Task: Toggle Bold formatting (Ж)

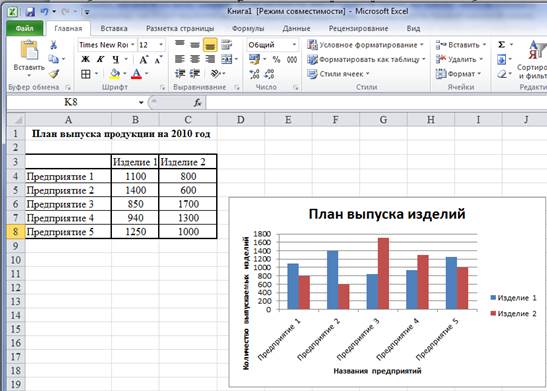Action: tap(85, 59)
